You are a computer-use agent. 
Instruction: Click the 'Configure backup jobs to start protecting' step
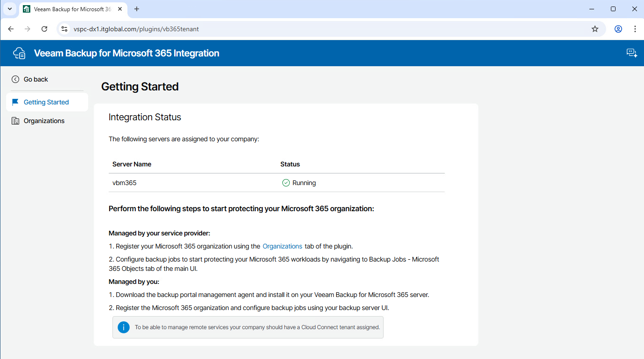[274, 264]
